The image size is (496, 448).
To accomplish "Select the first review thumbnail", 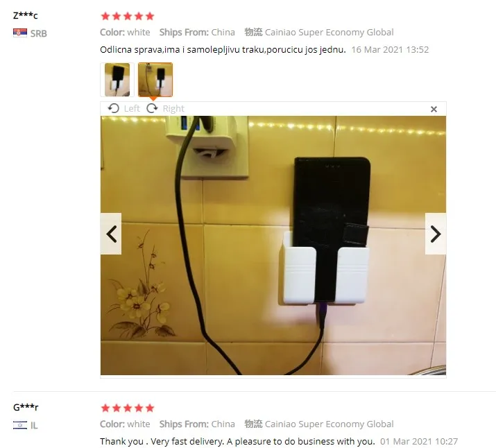I will click(x=117, y=80).
